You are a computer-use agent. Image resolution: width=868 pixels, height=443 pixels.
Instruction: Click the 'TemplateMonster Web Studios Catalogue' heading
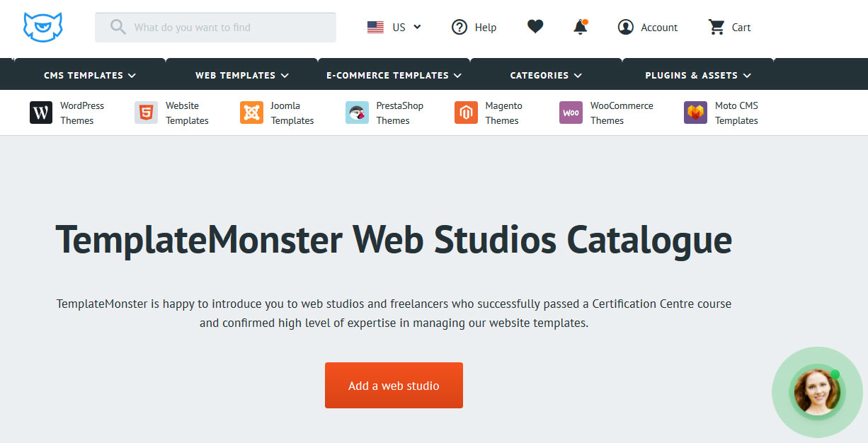click(394, 239)
